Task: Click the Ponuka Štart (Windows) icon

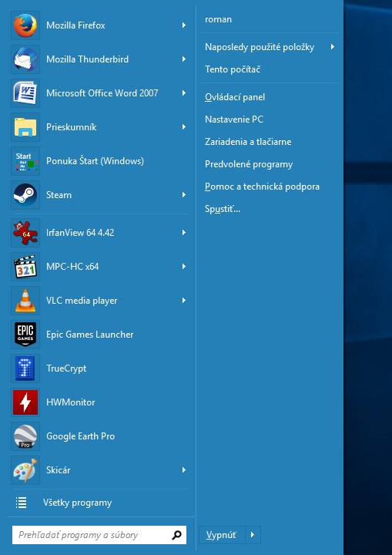Action: (25, 161)
